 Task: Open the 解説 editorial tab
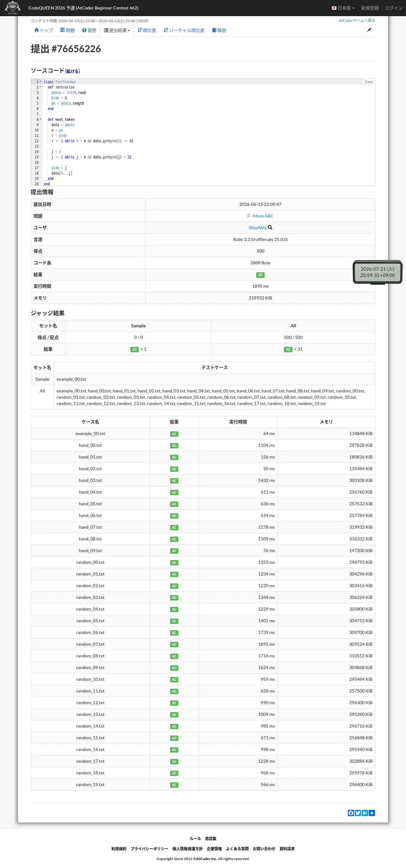pyautogui.click(x=219, y=30)
